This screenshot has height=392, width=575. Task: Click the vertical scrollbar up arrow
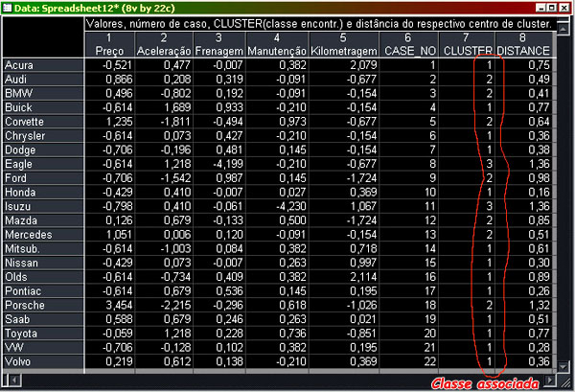pyautogui.click(x=563, y=29)
